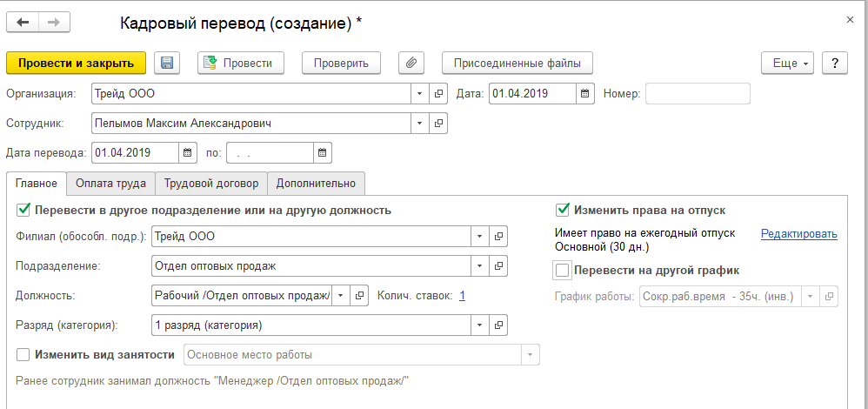This screenshot has height=409, width=868.
Task: Switch to the Оплата труда tab
Action: click(x=110, y=184)
